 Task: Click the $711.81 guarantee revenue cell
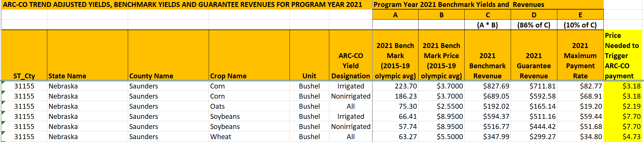point(542,86)
